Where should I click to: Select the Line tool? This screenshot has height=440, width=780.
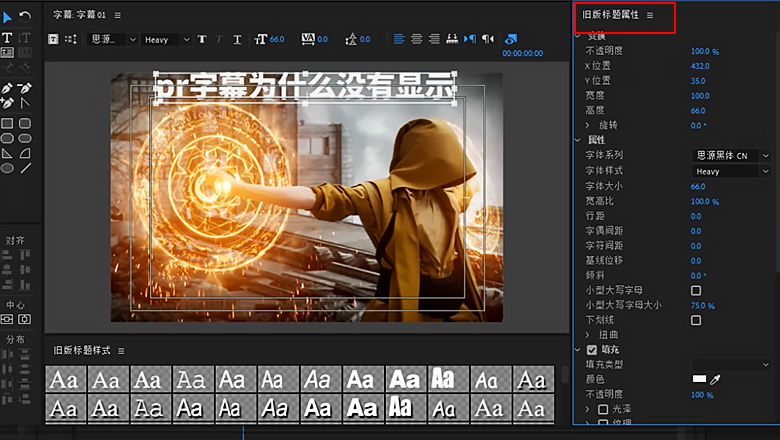pyautogui.click(x=25, y=169)
